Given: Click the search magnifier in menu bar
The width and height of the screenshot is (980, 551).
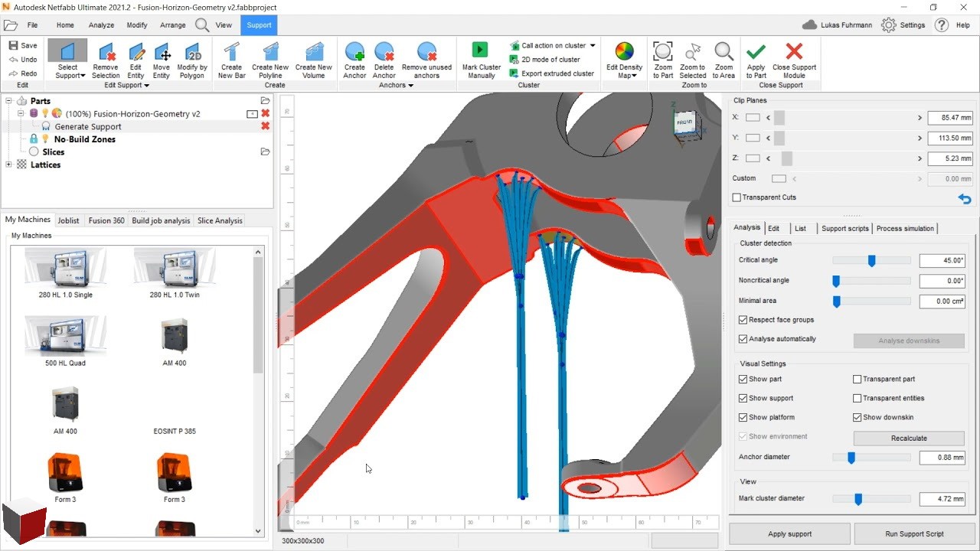Looking at the screenshot, I should point(202,25).
